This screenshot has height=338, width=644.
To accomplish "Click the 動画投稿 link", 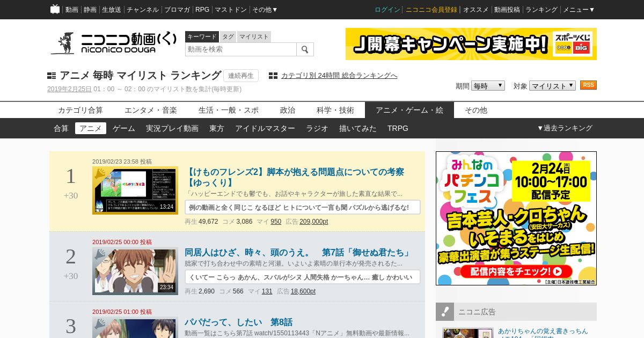I will pyautogui.click(x=507, y=10).
